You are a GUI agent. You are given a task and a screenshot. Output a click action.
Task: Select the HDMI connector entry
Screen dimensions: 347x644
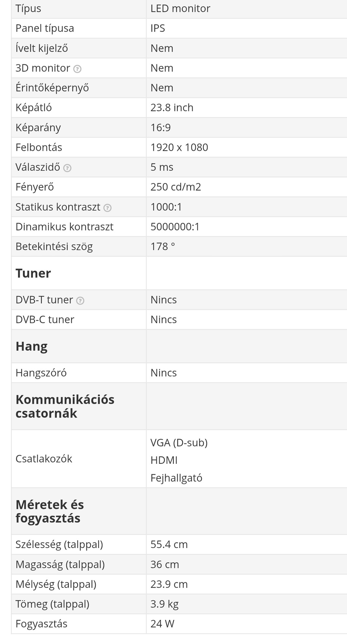tap(164, 461)
